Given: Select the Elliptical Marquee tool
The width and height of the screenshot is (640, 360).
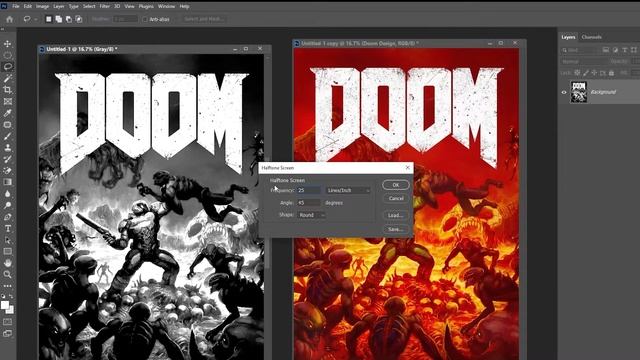Looking at the screenshot, I should pyautogui.click(x=7, y=55).
